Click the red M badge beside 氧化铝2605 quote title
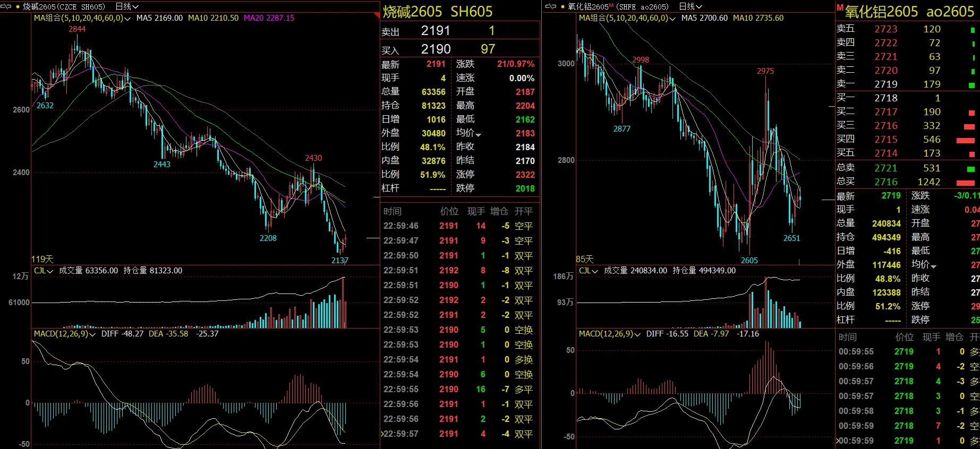 (840, 8)
